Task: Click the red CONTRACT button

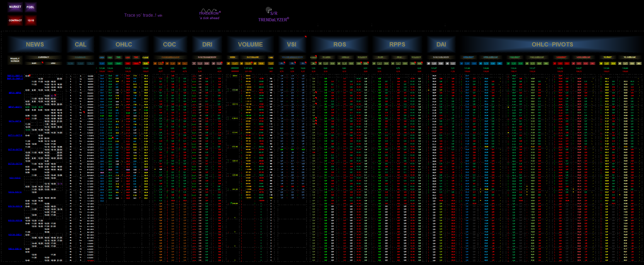Action: pos(15,21)
